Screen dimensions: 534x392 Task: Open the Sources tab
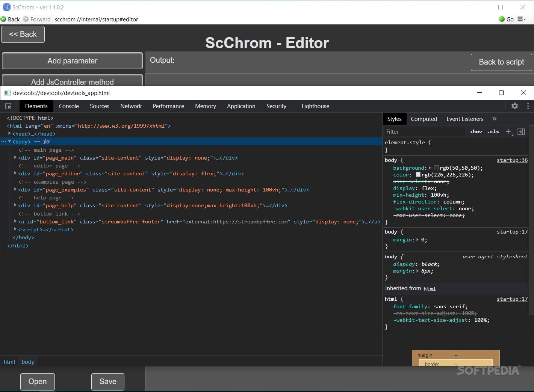coord(100,106)
